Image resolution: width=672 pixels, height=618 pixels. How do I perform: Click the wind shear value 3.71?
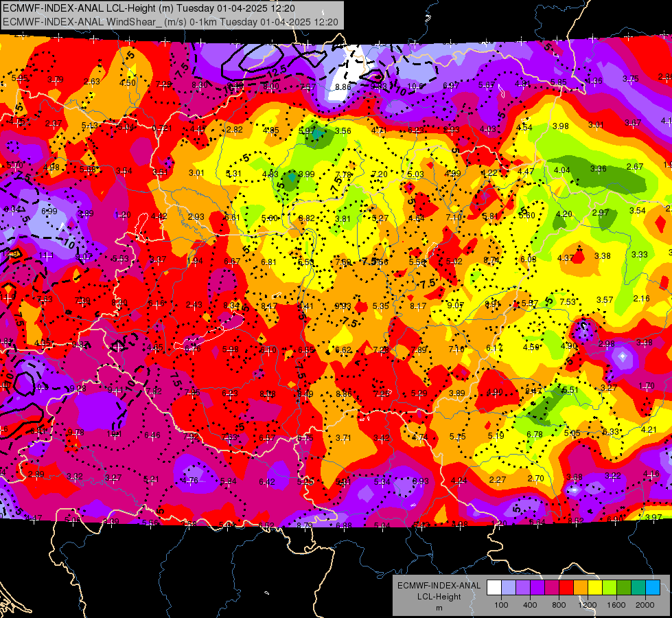click(343, 438)
